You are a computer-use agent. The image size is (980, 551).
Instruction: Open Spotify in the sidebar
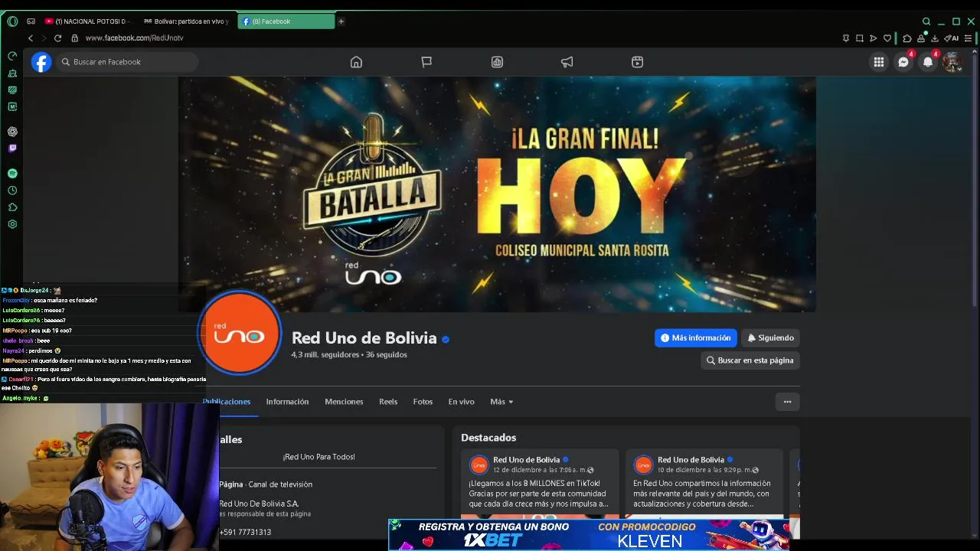tap(12, 174)
